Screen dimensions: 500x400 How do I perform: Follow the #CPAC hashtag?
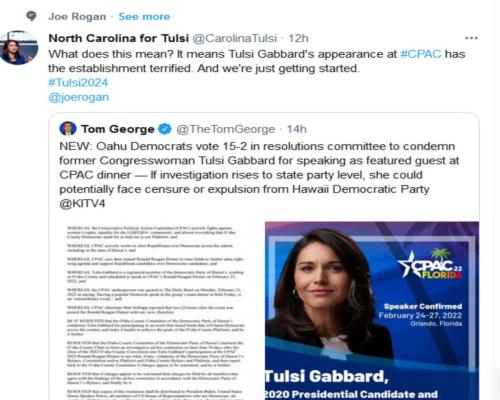coord(421,54)
